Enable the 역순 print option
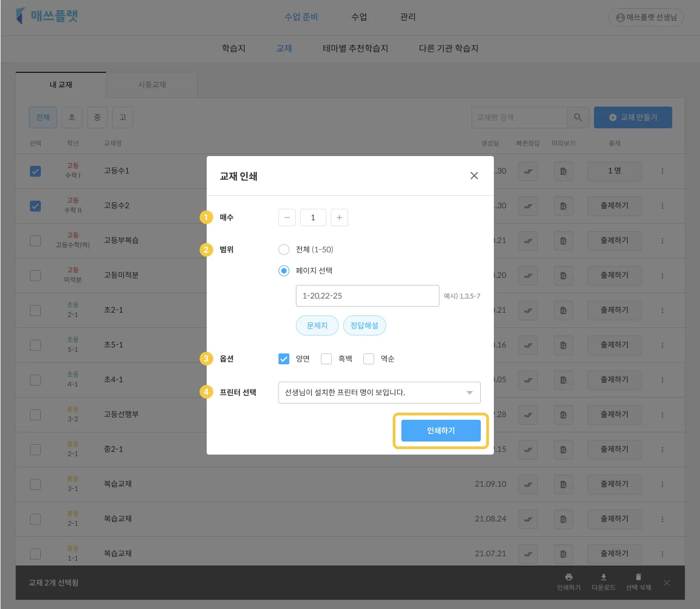Screen dimensions: 700x609 pos(369,359)
